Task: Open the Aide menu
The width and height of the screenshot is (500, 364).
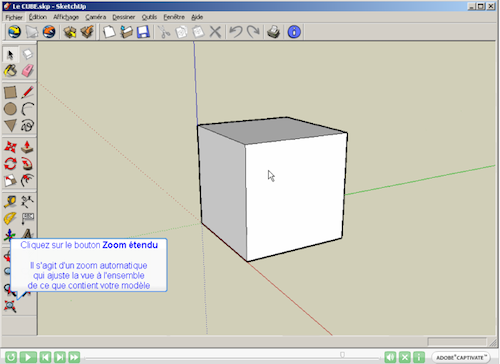Action: pos(197,17)
